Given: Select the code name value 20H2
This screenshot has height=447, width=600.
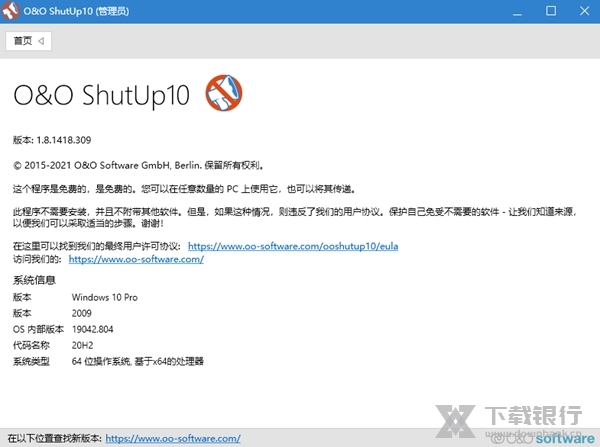Looking at the screenshot, I should pos(82,345).
